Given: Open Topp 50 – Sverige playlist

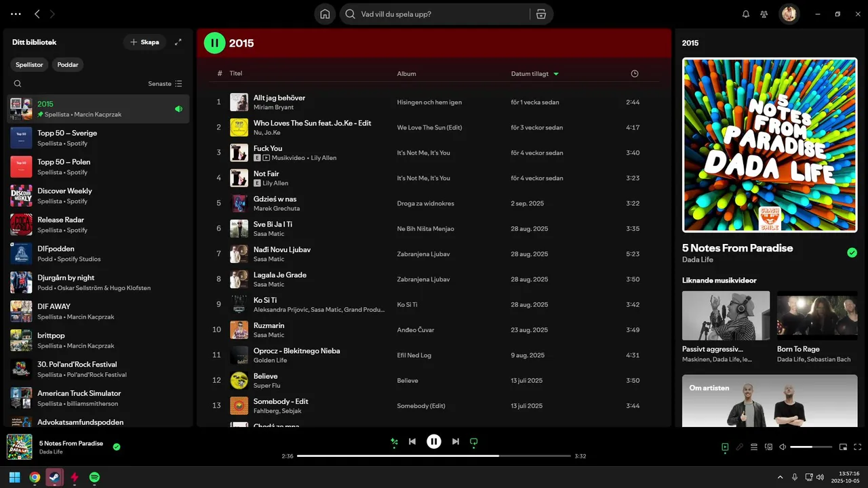Looking at the screenshot, I should coord(98,138).
